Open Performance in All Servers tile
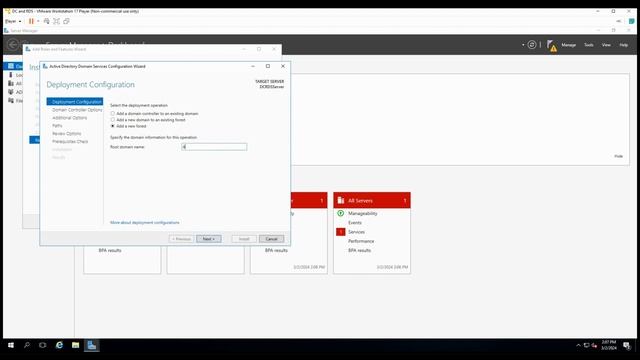640x360 pixels. coord(361,241)
